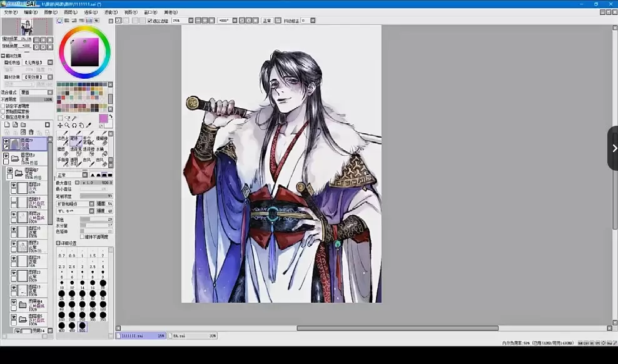Click the horizontal canvas scrollbar
This screenshot has height=364, width=618.
point(397,328)
